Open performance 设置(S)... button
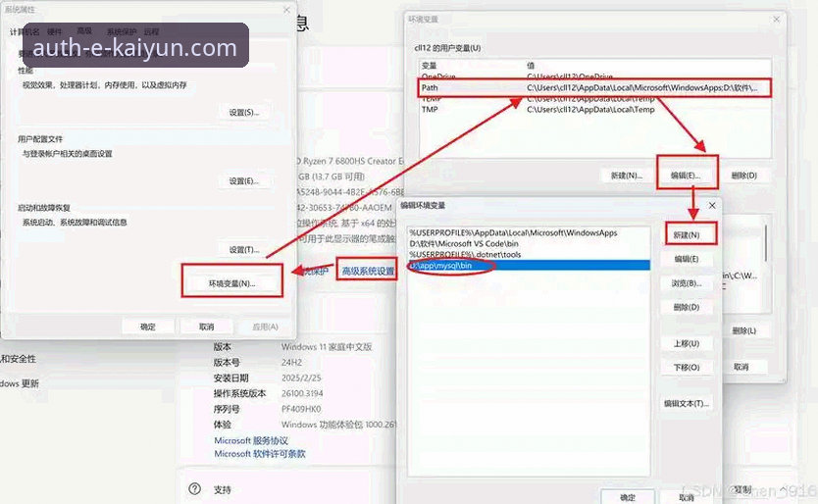The image size is (818, 504). (243, 113)
